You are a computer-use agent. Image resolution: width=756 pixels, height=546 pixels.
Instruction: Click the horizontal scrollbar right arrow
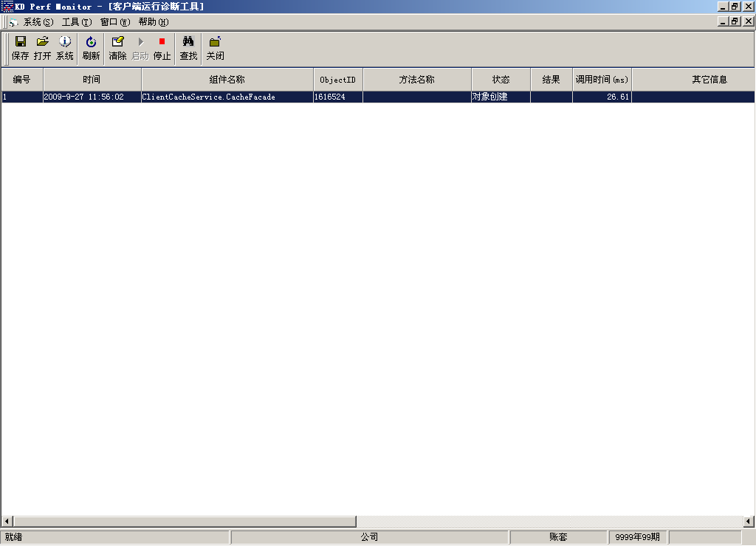click(749, 522)
